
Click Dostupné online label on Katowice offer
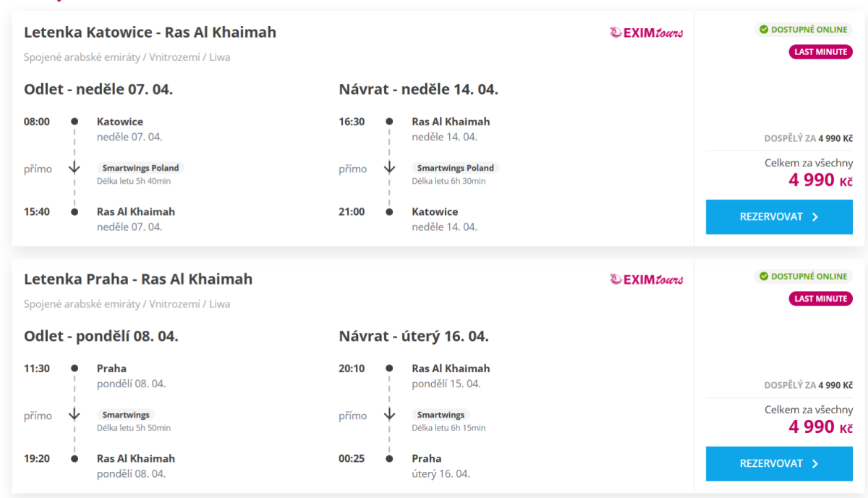[x=809, y=30]
